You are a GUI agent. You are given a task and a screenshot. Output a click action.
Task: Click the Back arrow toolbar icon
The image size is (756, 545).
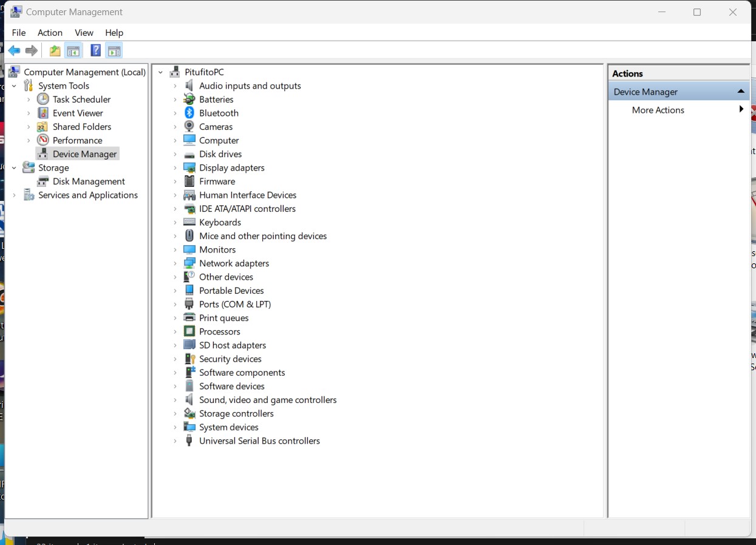[x=14, y=51]
